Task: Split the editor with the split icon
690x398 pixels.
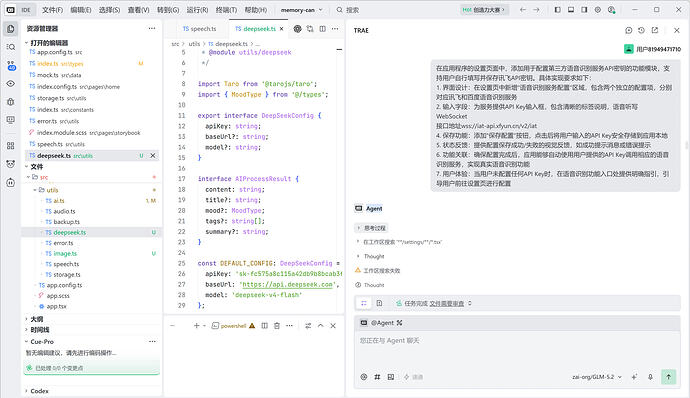Action: tap(323, 29)
